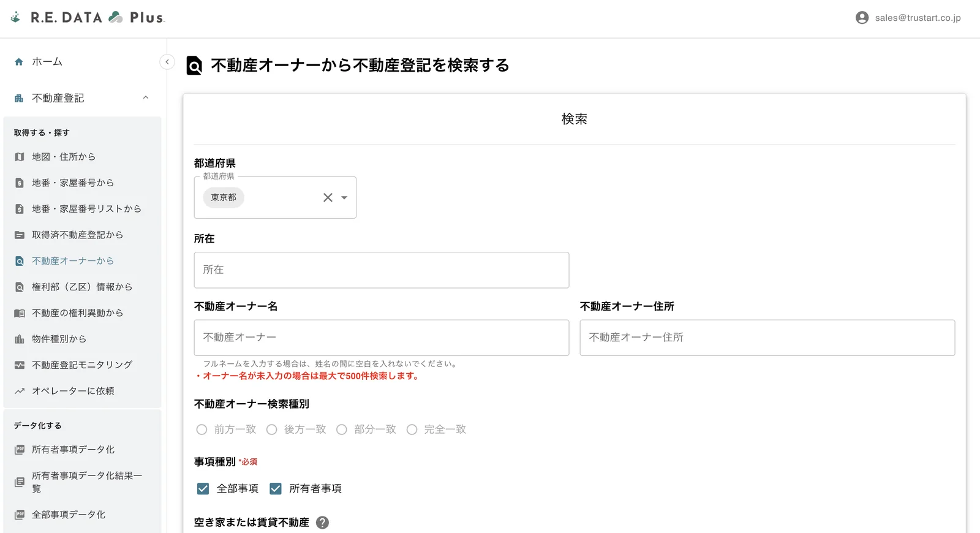Collapse the sidebar with the arrow button

(167, 62)
